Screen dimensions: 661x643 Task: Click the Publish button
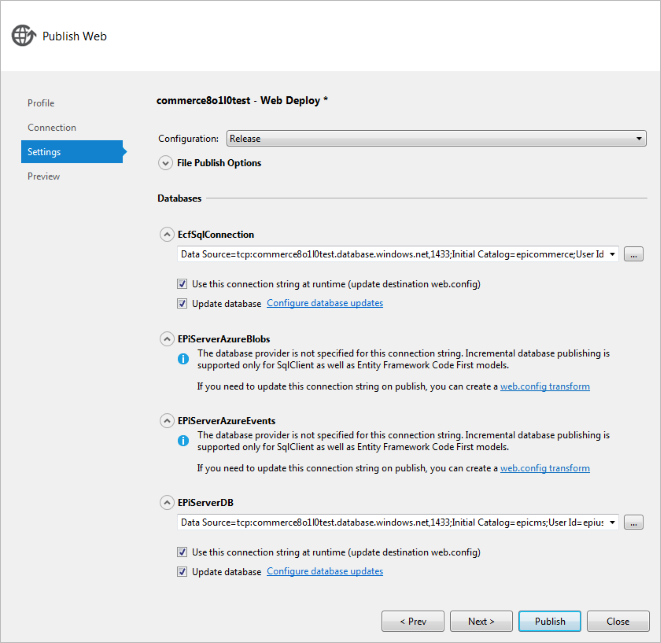[x=549, y=621]
